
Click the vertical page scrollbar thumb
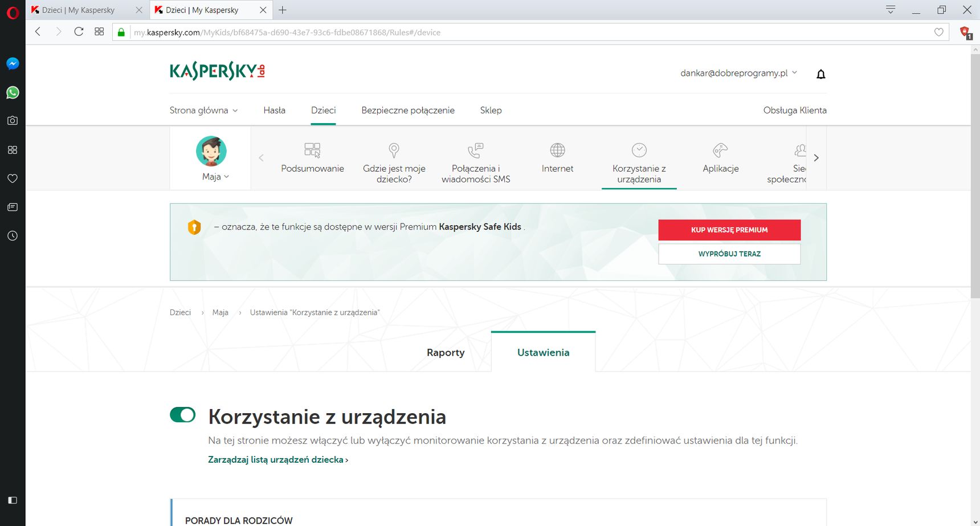pos(975,176)
